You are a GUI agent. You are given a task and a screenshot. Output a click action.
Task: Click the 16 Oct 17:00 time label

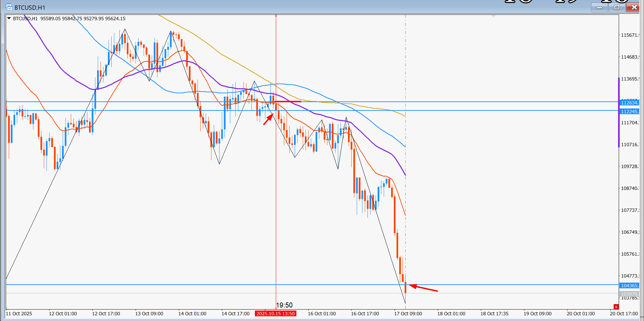tap(365, 314)
